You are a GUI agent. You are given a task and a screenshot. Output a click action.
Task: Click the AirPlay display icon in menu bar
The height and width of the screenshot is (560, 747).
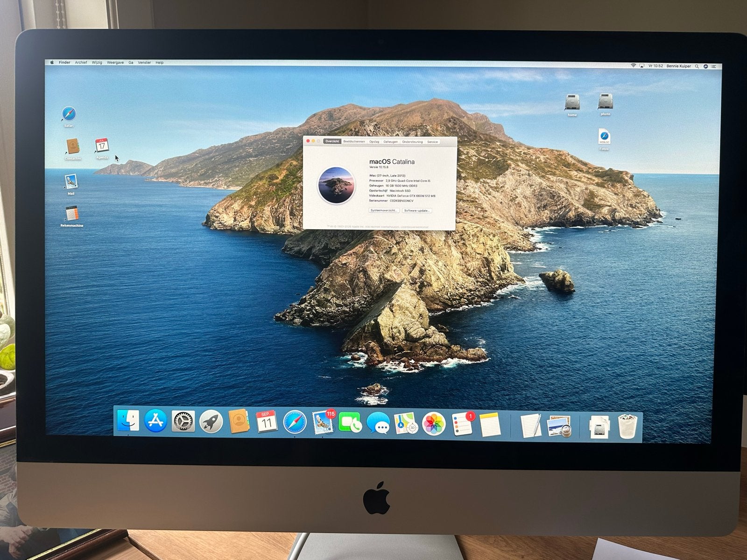[x=642, y=66]
